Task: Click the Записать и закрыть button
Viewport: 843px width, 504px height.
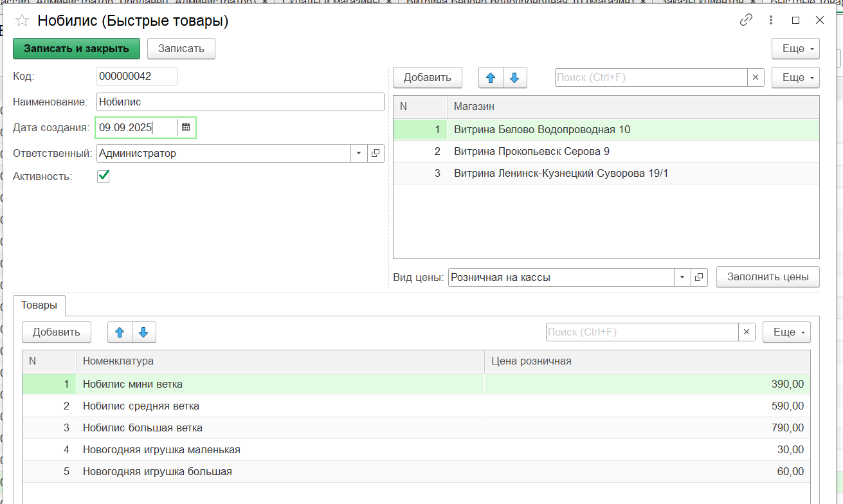Action: point(77,49)
